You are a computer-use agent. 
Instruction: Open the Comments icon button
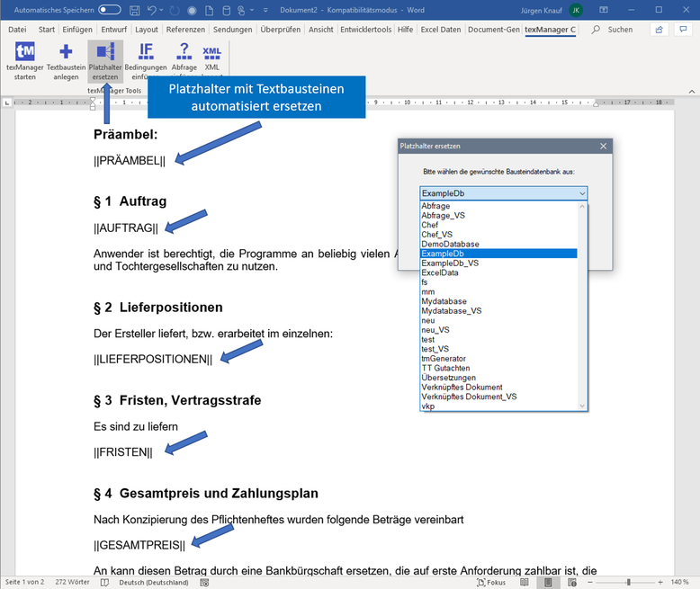pyautogui.click(x=683, y=30)
